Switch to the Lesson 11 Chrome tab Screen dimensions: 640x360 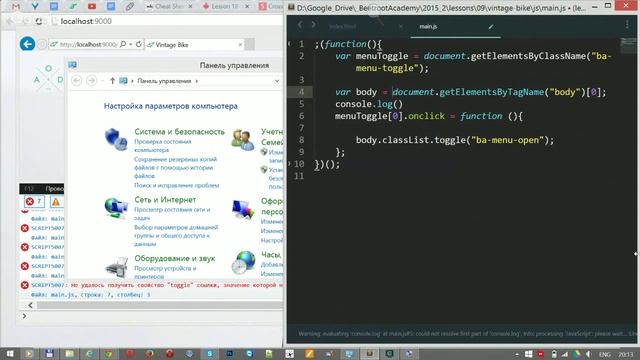(224, 7)
